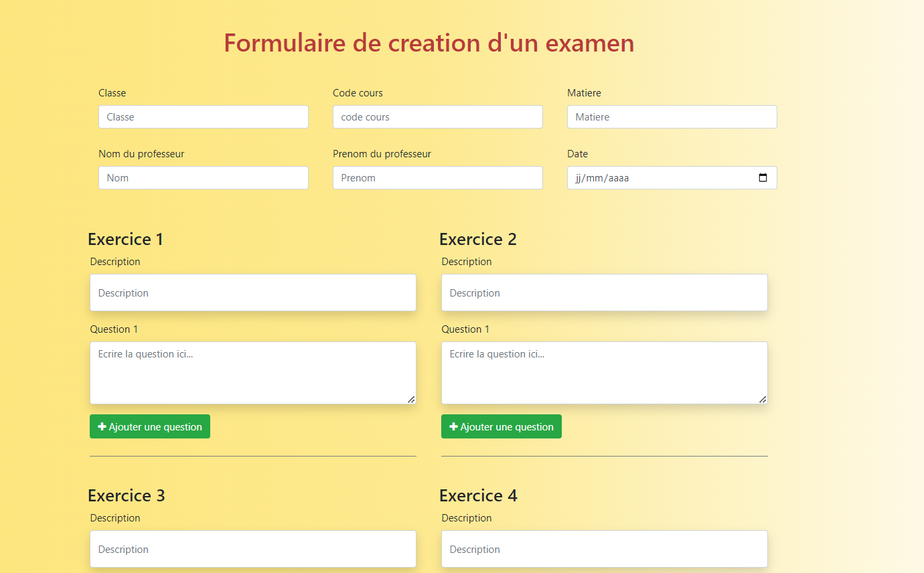The image size is (924, 573).
Task: Click the Matiere label
Action: coord(584,93)
